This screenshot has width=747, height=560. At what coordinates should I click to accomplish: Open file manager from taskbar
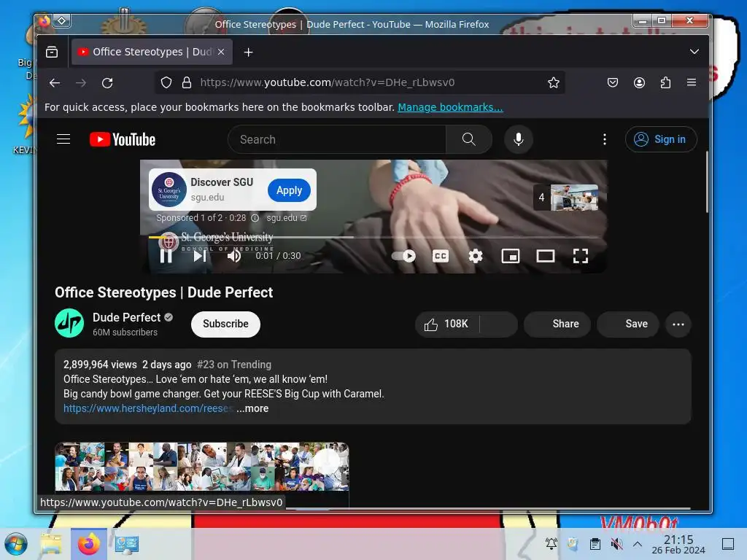pyautogui.click(x=51, y=544)
